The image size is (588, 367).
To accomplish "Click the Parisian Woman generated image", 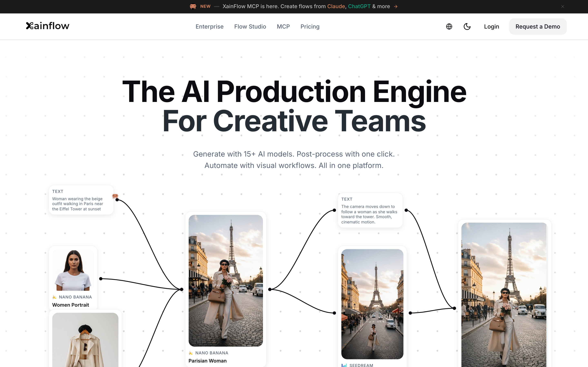I will coord(225,280).
